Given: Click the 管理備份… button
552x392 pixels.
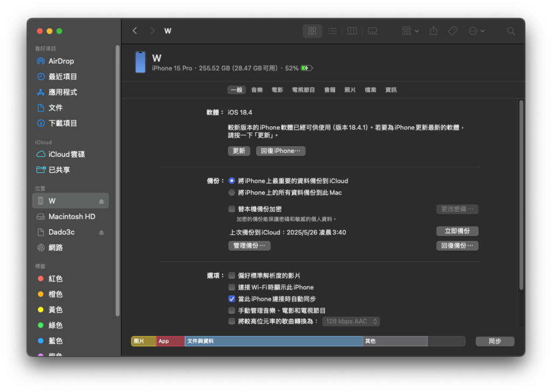Looking at the screenshot, I should tap(249, 245).
